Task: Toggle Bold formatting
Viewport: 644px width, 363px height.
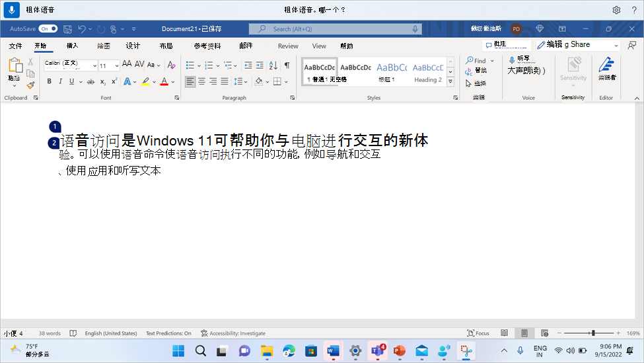Action: tap(50, 81)
